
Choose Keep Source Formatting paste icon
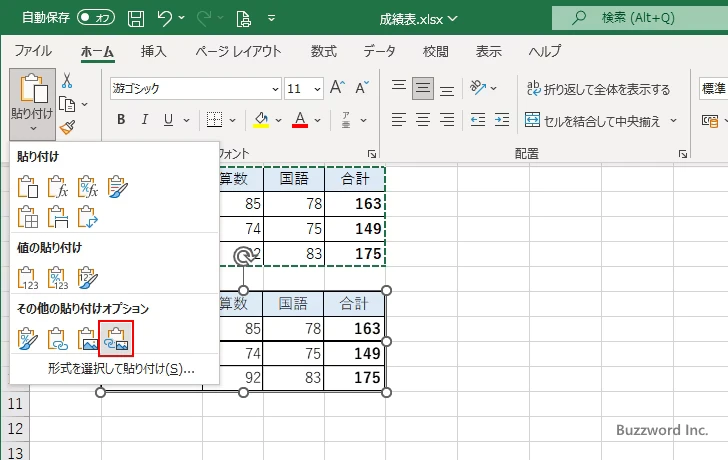(117, 187)
